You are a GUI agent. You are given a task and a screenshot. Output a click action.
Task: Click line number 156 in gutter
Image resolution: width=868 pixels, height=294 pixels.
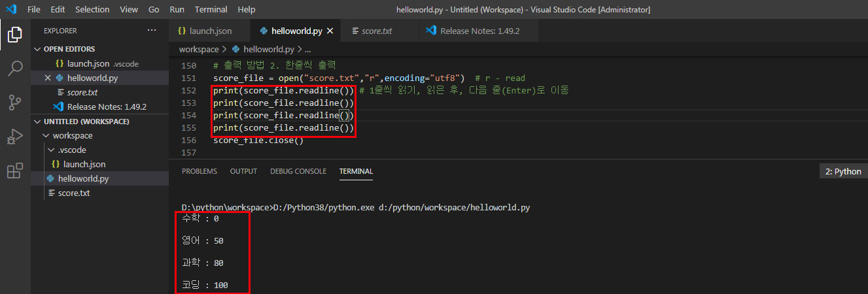coord(188,140)
